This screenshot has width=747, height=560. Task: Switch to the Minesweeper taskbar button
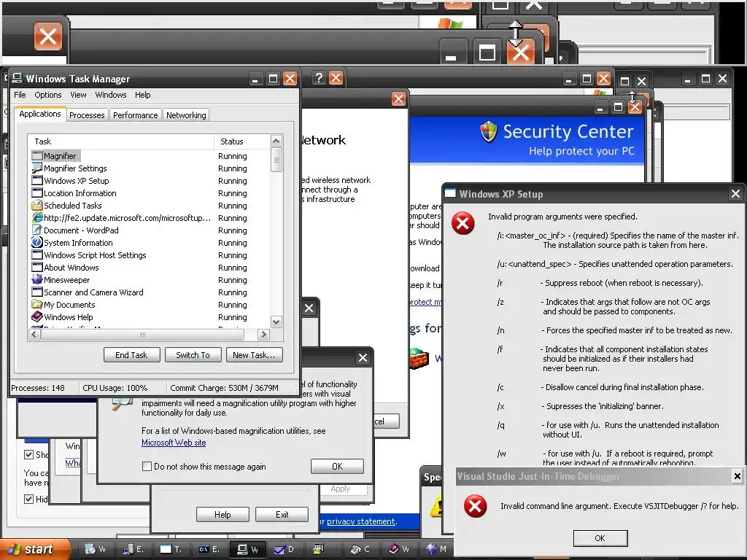point(436,549)
